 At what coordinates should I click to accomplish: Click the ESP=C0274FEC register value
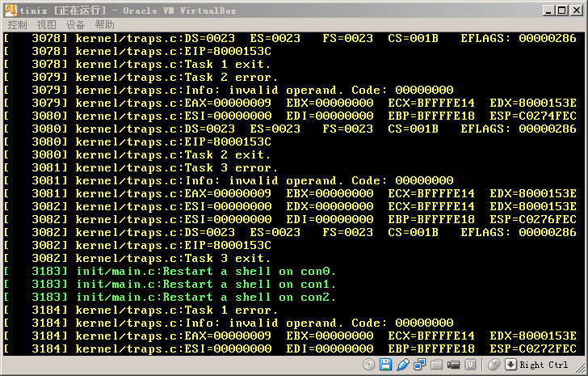(x=533, y=116)
